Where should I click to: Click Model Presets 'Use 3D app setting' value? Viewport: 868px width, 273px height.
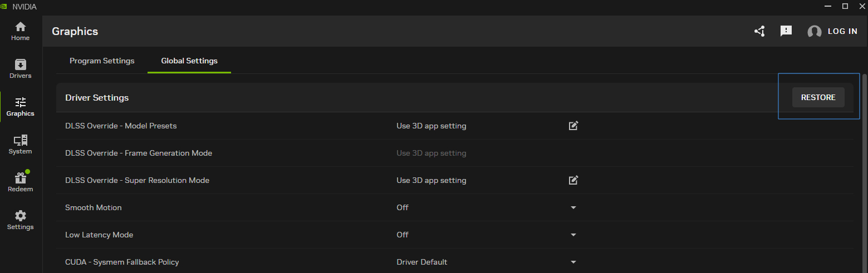pyautogui.click(x=431, y=126)
